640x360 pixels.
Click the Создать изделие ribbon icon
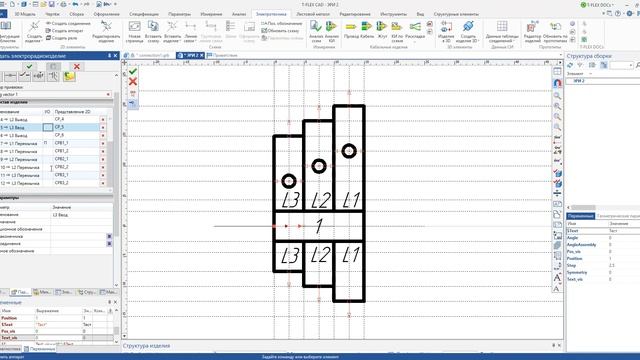point(34,31)
